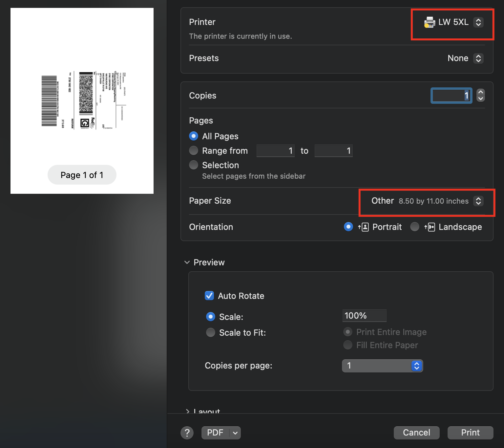Click the Cancel button
Screen dimensions: 504x448
point(417,433)
